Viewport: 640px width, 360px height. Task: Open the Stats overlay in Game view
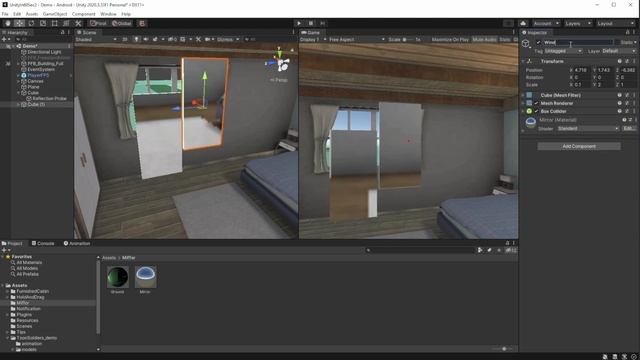pos(505,40)
